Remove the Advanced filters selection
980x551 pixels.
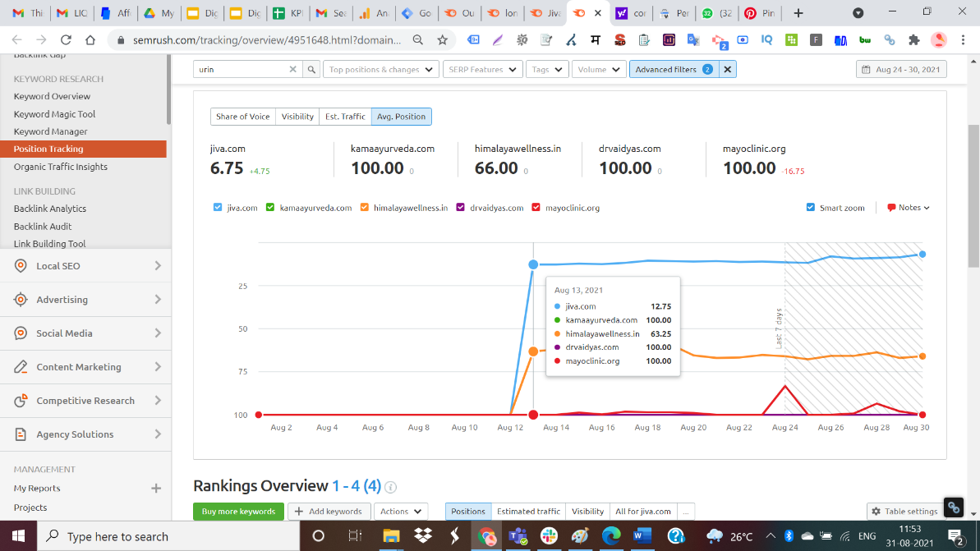click(728, 69)
